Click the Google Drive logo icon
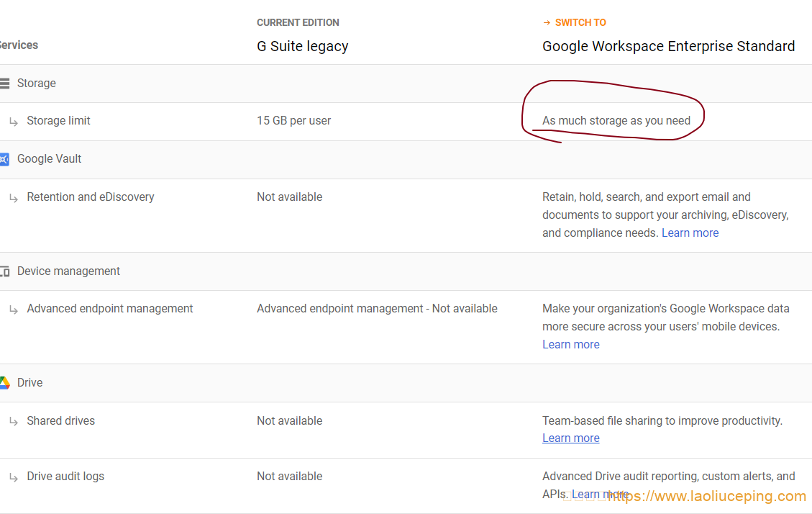This screenshot has height=514, width=812. point(4,383)
